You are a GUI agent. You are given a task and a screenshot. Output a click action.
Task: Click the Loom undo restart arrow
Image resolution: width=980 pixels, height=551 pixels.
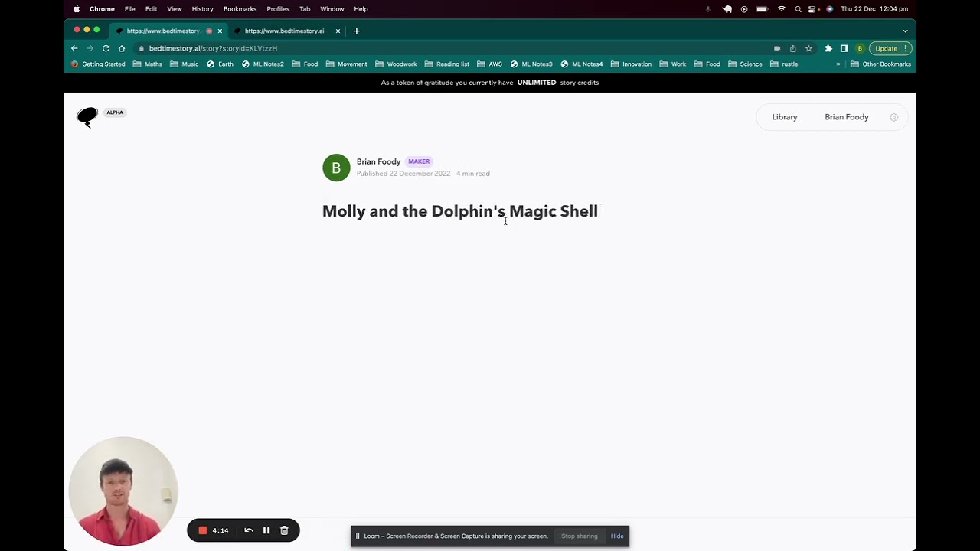[x=248, y=530]
